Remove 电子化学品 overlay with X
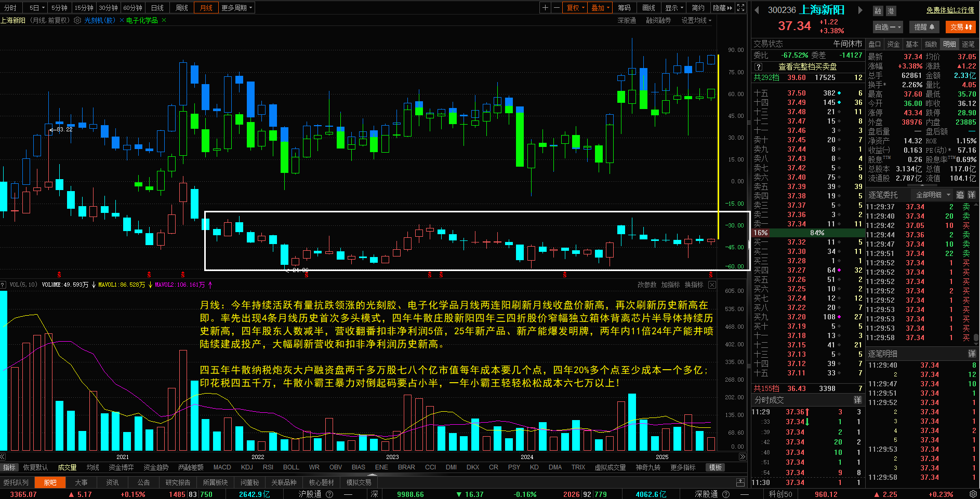Screen dimensions: 980x499 click(x=164, y=20)
